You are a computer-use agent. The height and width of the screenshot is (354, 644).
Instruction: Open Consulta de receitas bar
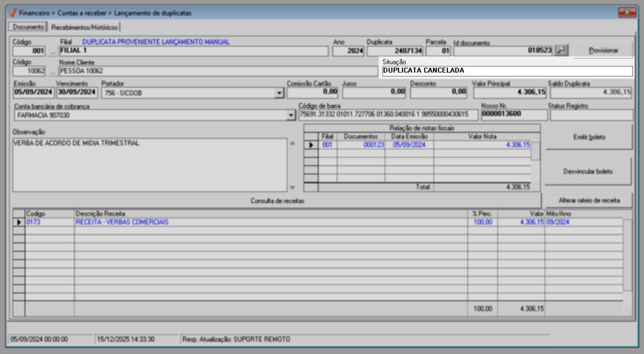(x=277, y=201)
